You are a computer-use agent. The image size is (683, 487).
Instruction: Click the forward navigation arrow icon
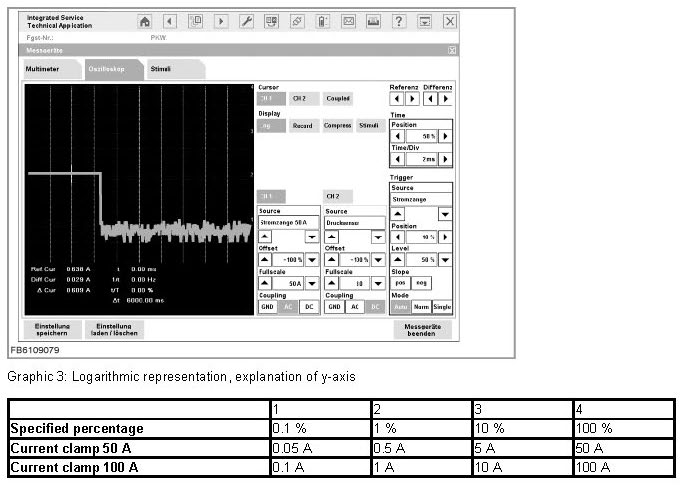[x=220, y=21]
